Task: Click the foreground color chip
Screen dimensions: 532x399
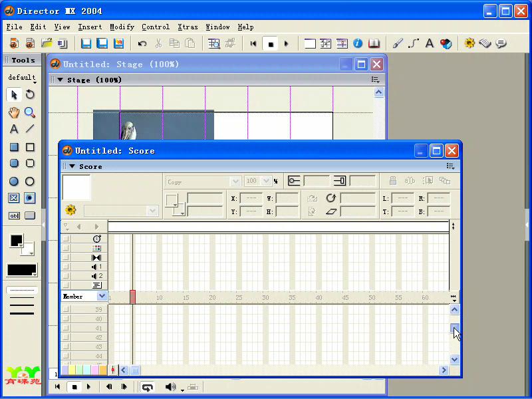Action: pos(16,240)
